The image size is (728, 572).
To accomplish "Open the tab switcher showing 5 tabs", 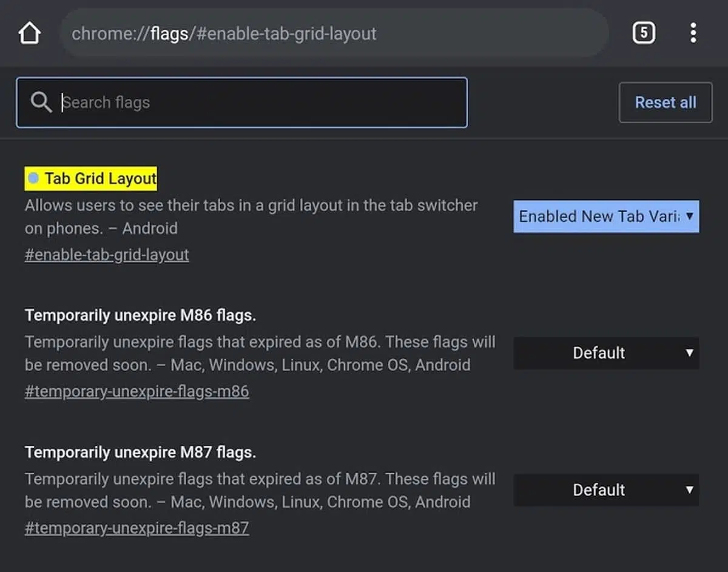I will [644, 33].
